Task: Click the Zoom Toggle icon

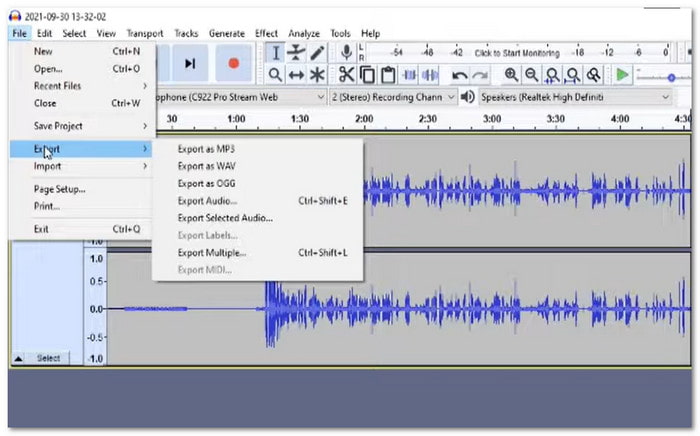Action: (593, 75)
